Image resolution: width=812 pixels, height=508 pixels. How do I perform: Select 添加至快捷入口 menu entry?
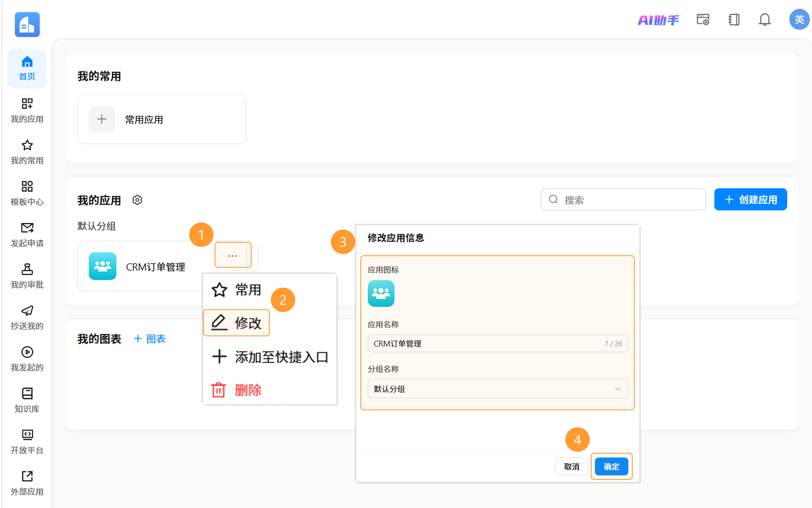click(x=270, y=357)
